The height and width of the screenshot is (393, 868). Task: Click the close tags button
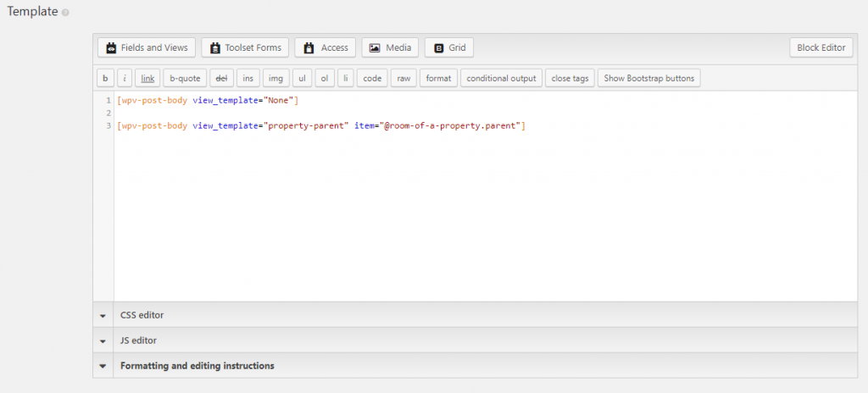(570, 78)
